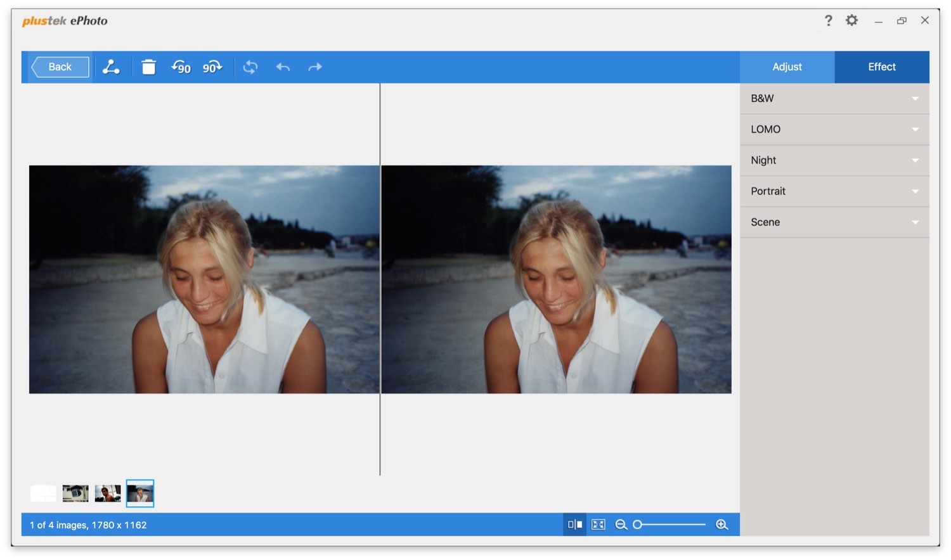Screen dimensions: 951x560
Task: Expand the LOMO effect section
Action: pos(834,129)
